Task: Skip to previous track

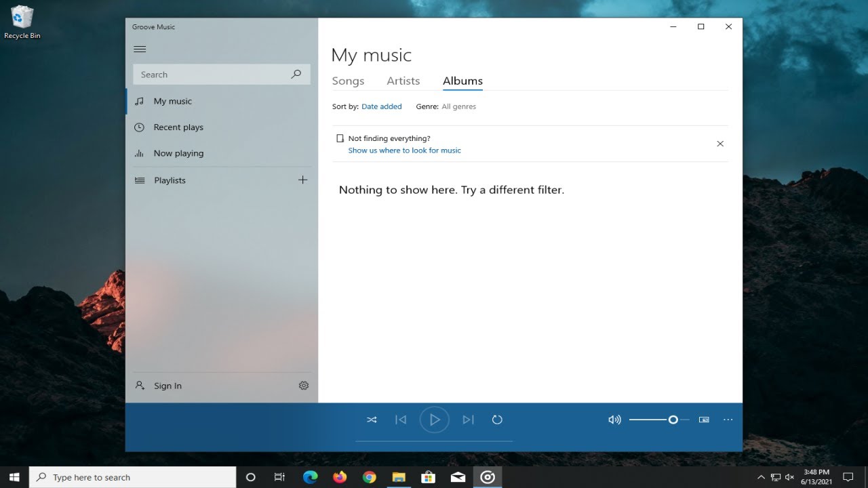Action: click(x=401, y=420)
